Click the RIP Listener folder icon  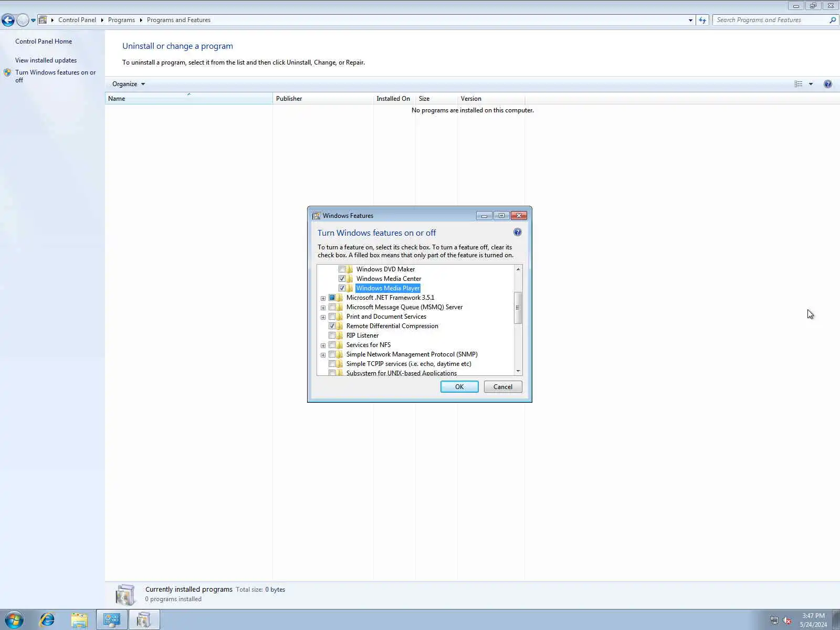tap(340, 335)
